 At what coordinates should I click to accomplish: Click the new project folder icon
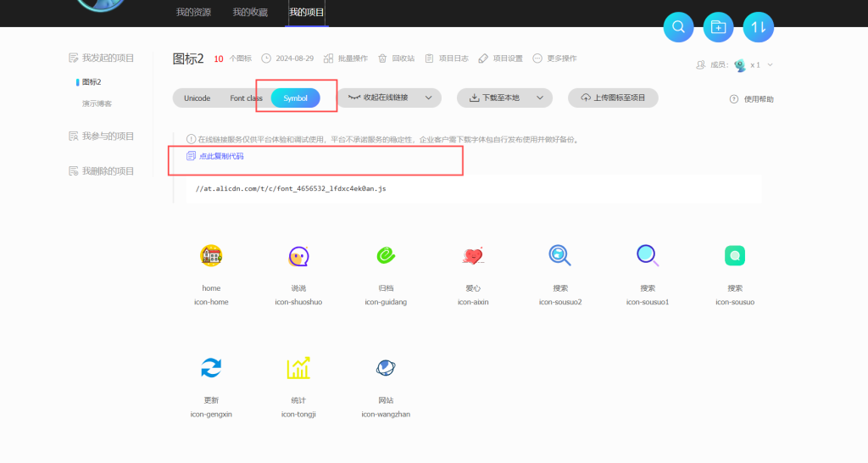click(719, 27)
